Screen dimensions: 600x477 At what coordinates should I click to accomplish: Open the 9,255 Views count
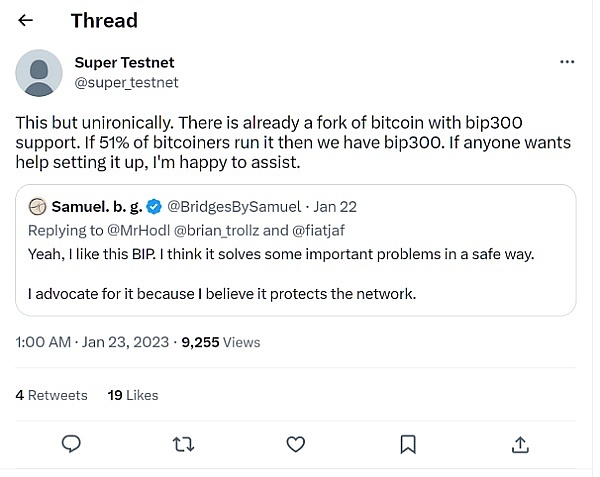tap(220, 342)
